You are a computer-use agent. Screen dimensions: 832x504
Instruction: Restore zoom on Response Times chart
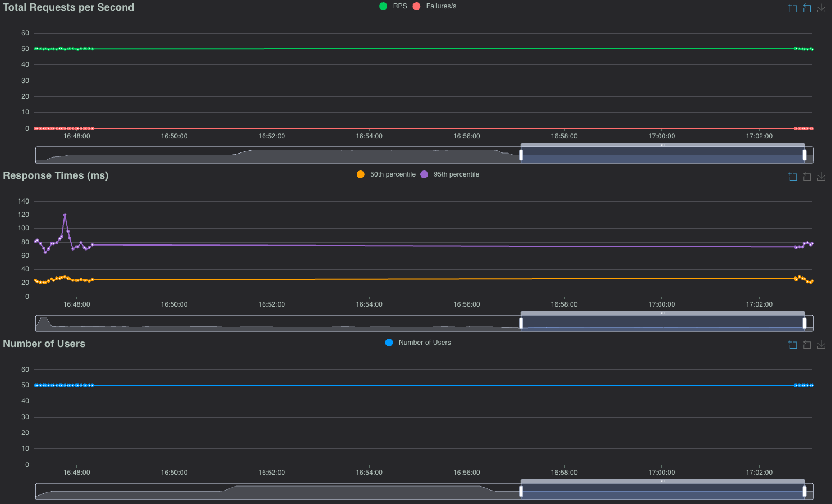(807, 177)
